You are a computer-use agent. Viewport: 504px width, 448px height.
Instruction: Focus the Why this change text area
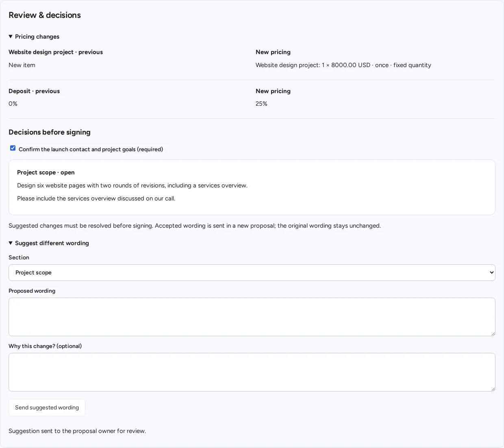[252, 372]
